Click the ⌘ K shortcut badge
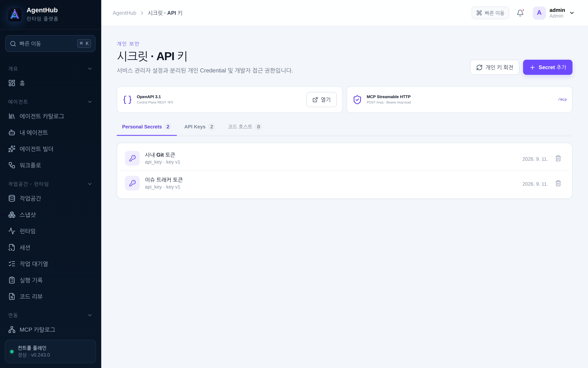This screenshot has width=588, height=368. click(84, 43)
